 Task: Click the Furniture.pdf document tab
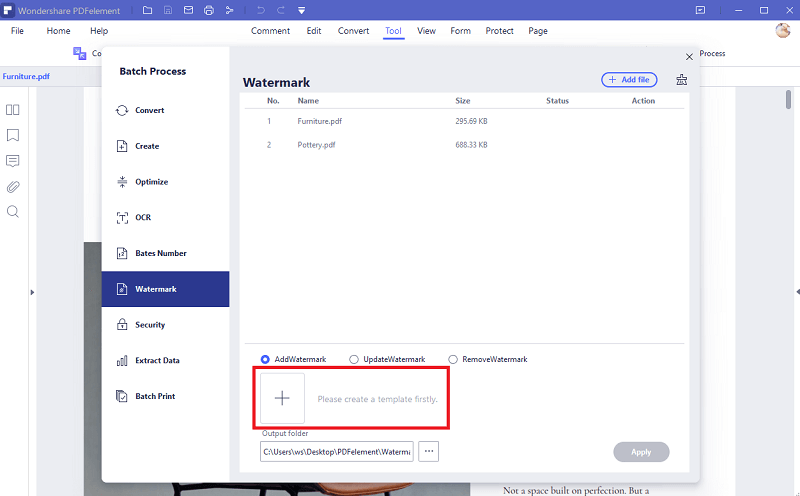click(x=26, y=77)
